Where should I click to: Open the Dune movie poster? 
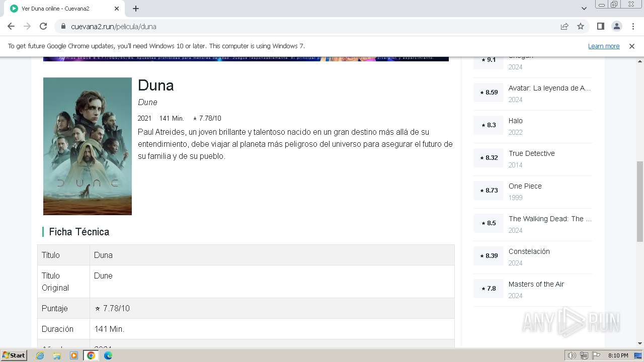point(88,146)
